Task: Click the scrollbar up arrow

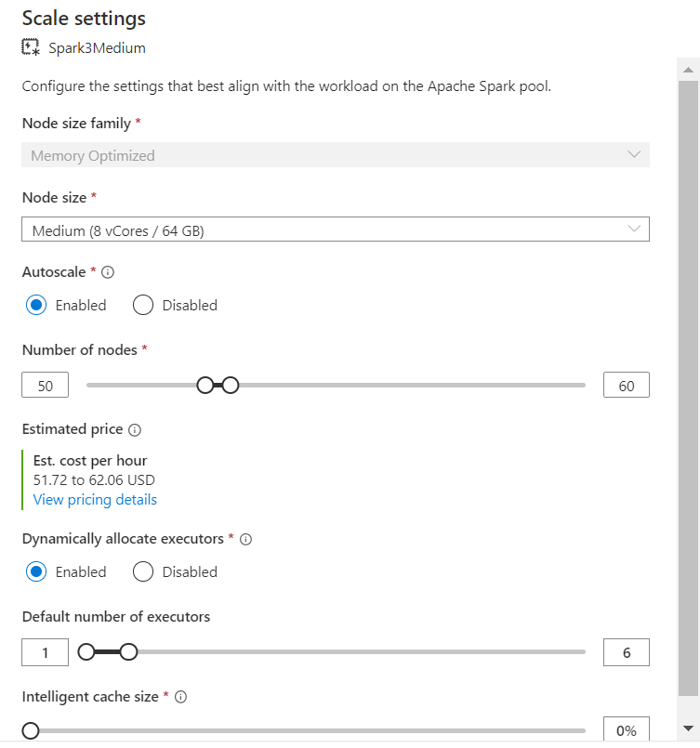Action: click(688, 68)
